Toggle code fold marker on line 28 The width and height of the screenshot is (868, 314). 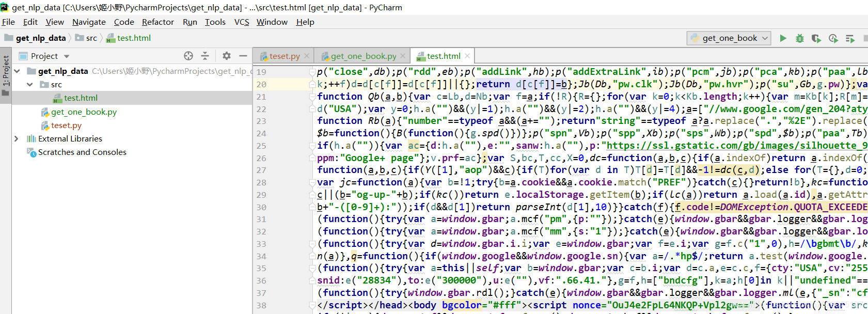(x=312, y=182)
